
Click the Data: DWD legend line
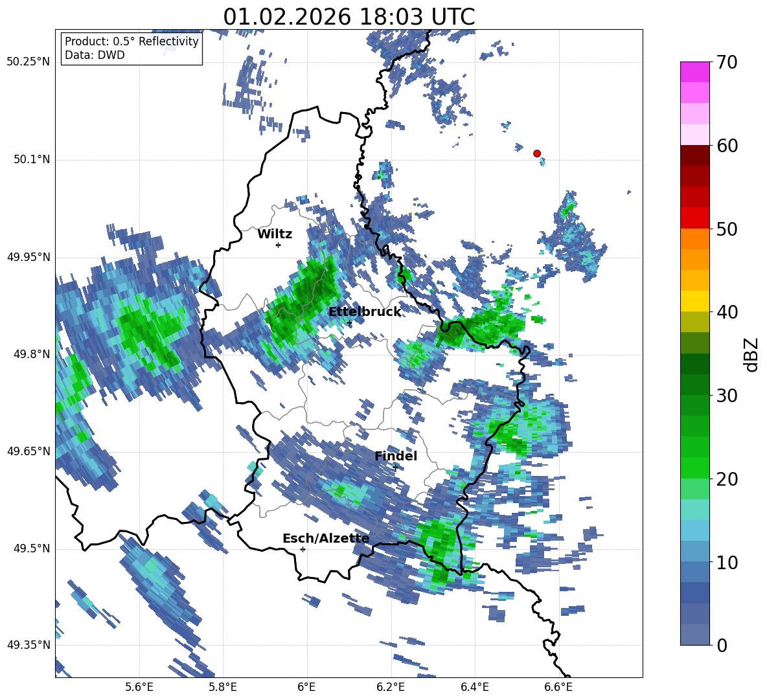[95, 55]
